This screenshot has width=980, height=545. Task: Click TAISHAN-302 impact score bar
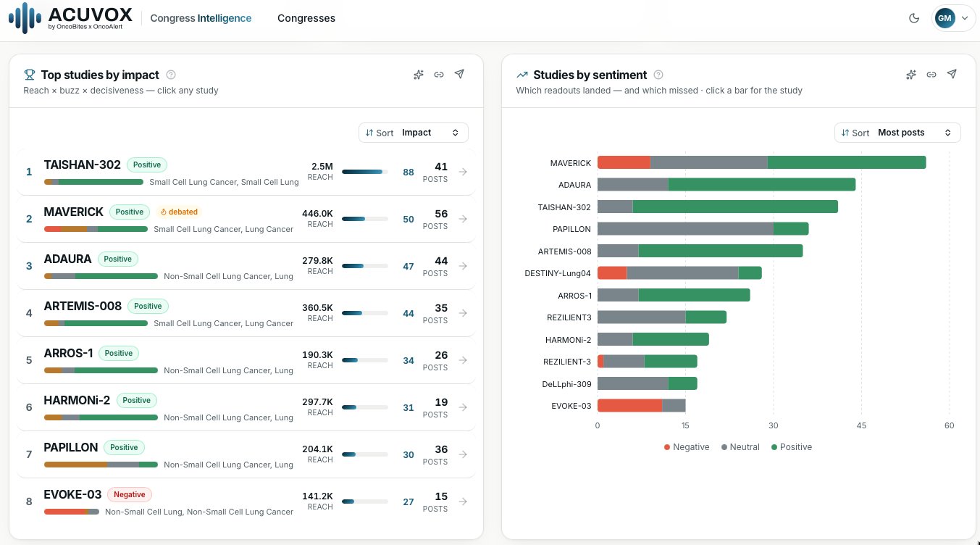[x=364, y=172]
